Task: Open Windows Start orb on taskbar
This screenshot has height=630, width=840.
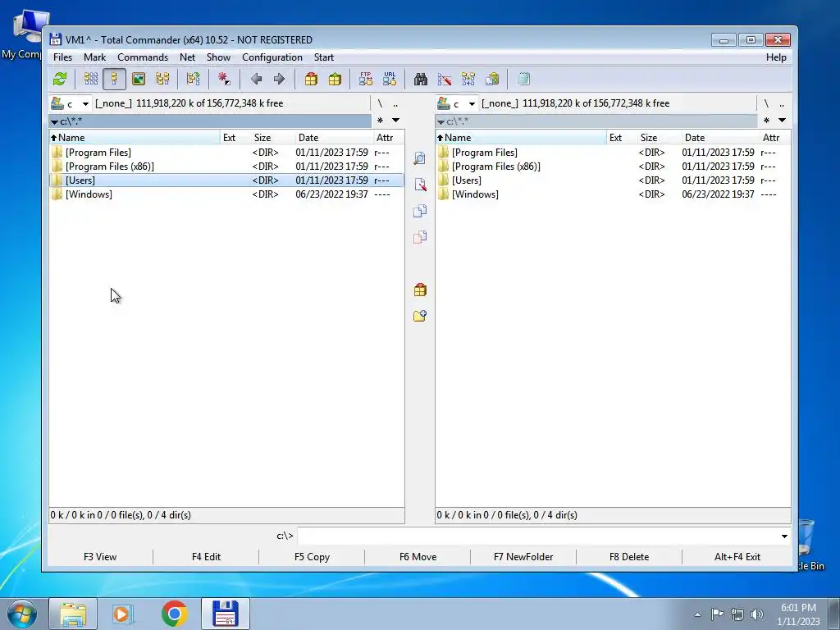Action: (x=22, y=614)
